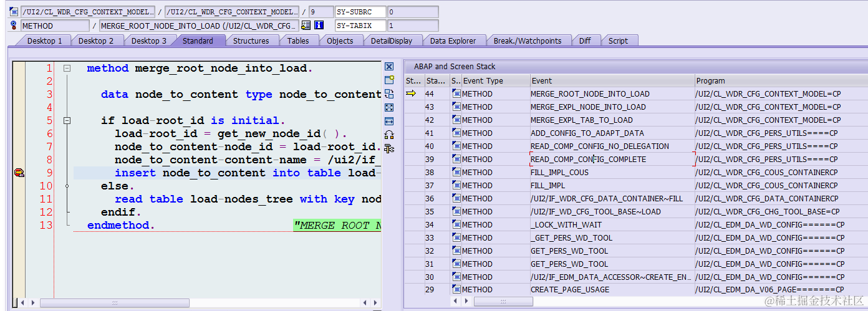Click the display object icon beside method name
Viewport: 868px width, 311px height.
coord(306,26)
